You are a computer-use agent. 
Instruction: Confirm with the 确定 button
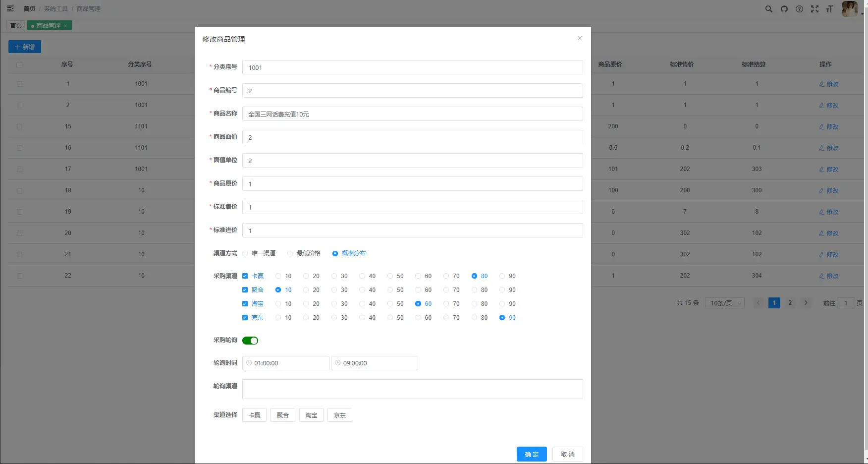click(x=532, y=454)
